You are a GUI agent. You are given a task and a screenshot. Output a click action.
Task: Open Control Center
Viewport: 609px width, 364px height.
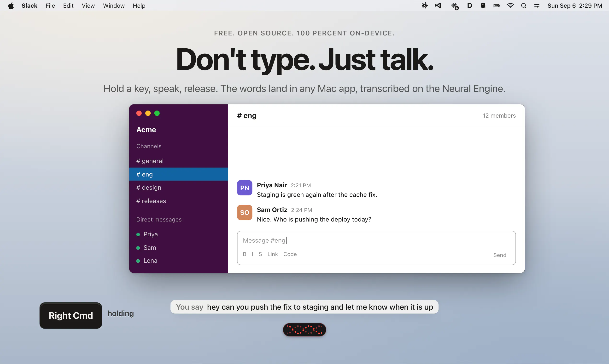click(x=537, y=6)
